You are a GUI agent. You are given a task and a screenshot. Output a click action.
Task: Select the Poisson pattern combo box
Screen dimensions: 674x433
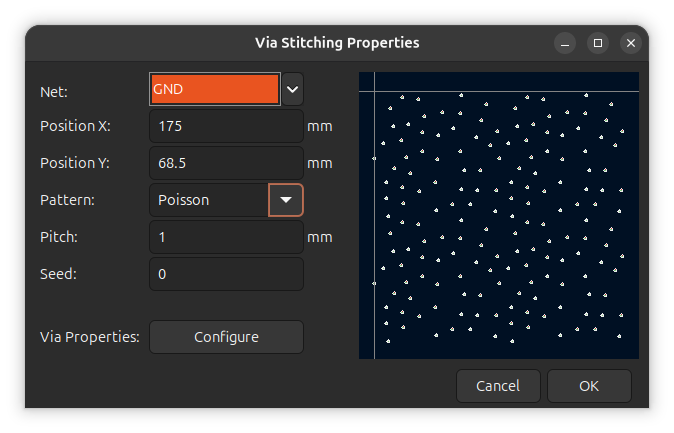[x=226, y=200]
